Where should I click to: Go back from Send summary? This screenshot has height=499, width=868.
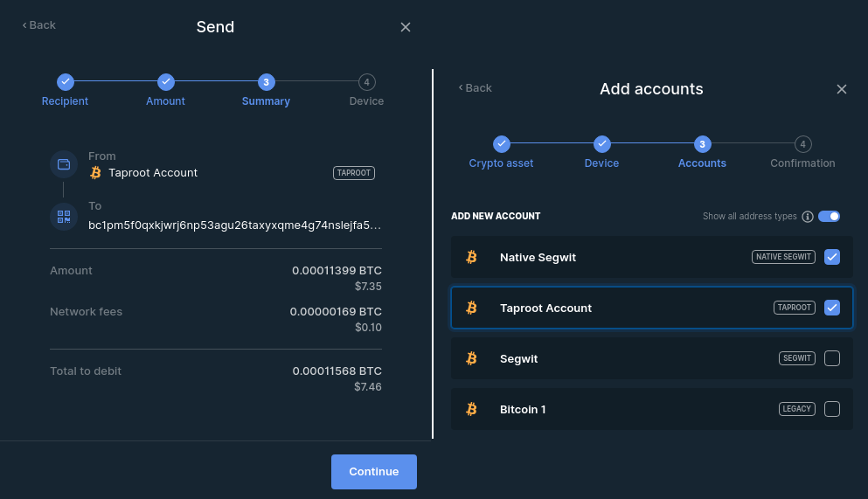pyautogui.click(x=39, y=25)
